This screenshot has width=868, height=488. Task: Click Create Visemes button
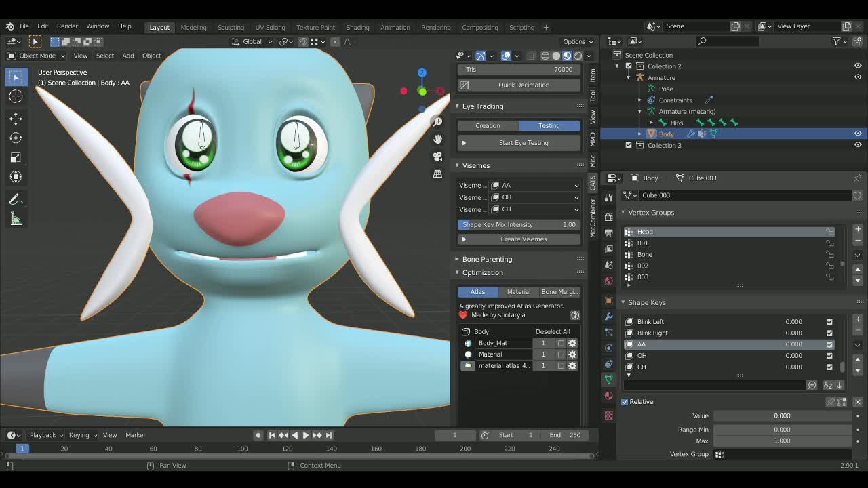click(519, 239)
